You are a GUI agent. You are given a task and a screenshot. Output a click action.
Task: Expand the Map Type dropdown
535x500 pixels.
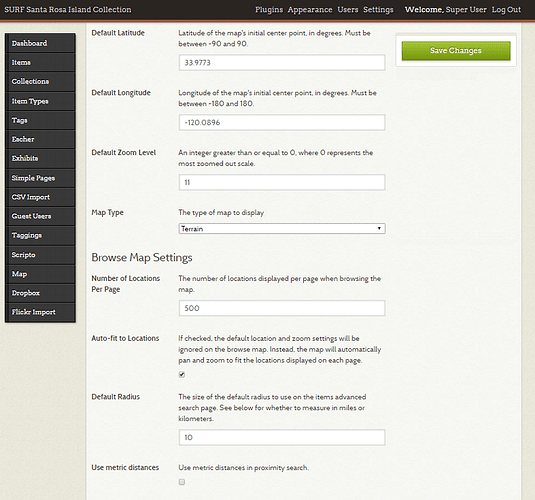282,229
